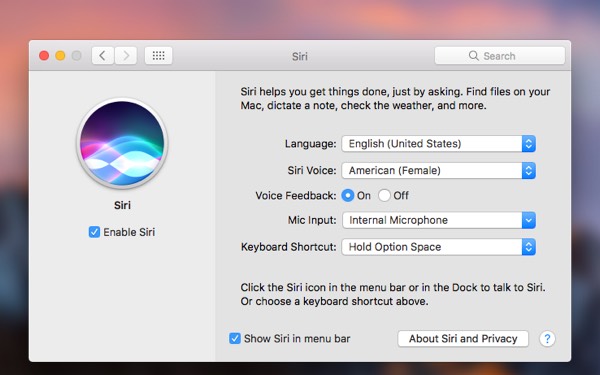This screenshot has width=600, height=375.
Task: Click the forward navigation arrow
Action: click(x=126, y=56)
